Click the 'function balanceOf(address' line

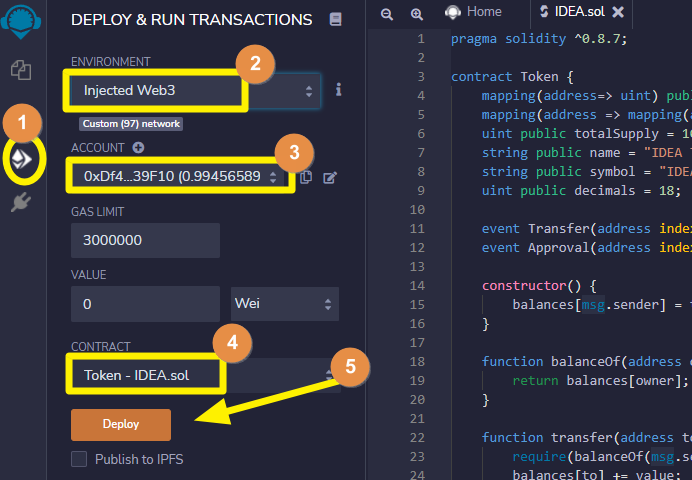tap(586, 361)
